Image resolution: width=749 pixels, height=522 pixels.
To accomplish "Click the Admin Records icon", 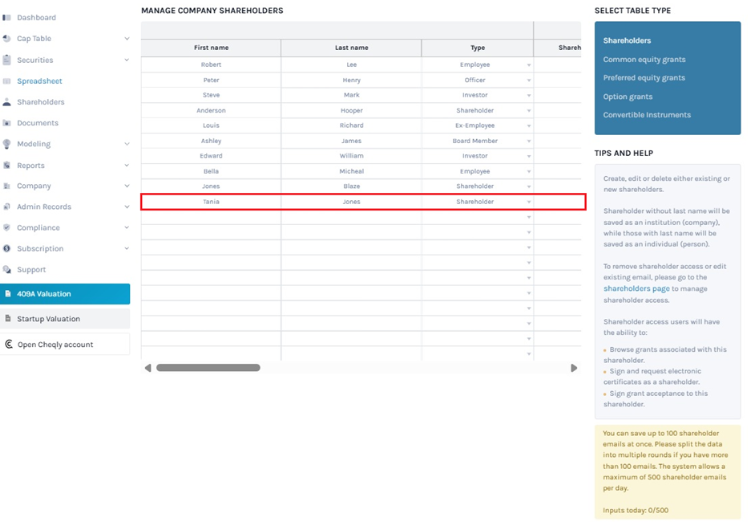I will [x=7, y=207].
